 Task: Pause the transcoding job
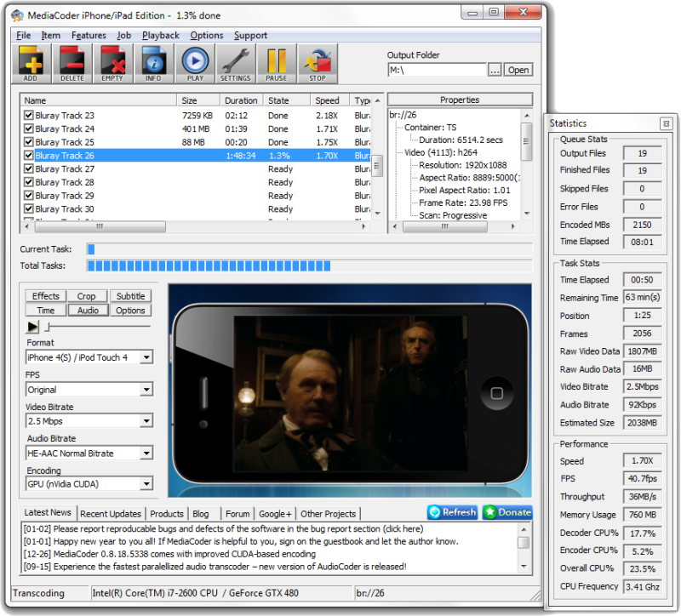coord(276,63)
